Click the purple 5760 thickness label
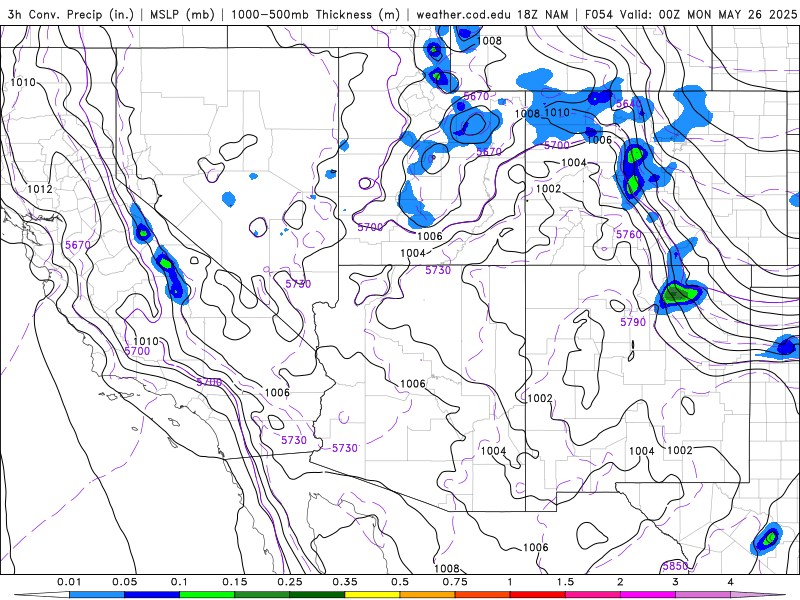This screenshot has height=600, width=800. 629,234
